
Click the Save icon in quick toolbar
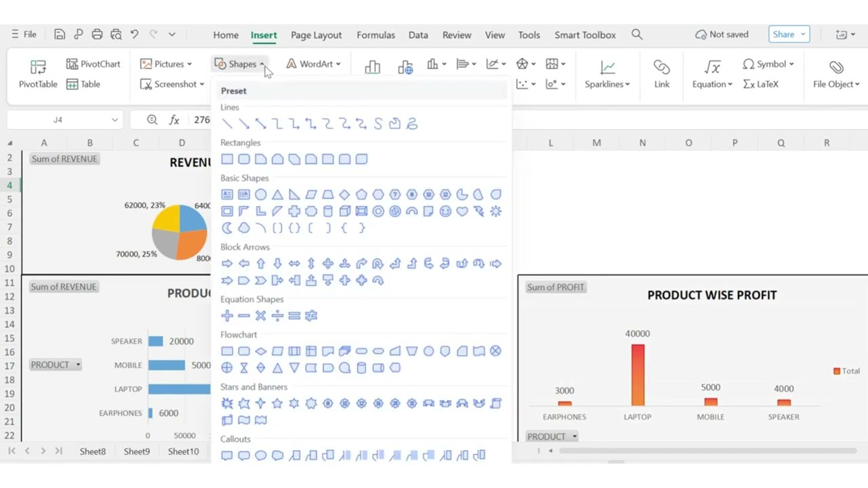click(x=60, y=35)
